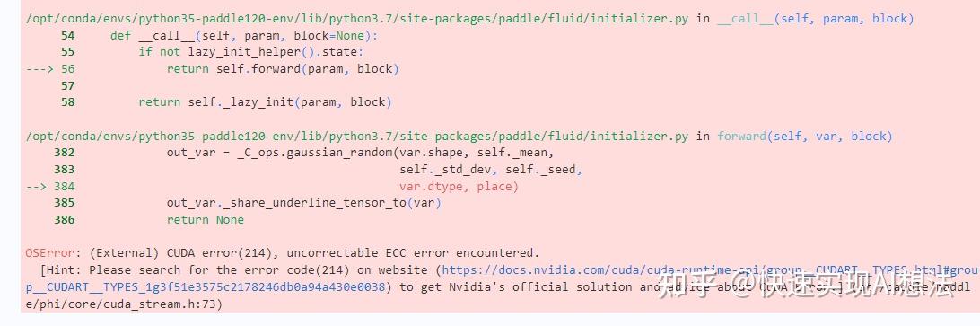Select the forward function name in header
Image resolution: width=980 pixels, height=326 pixels.
click(x=742, y=137)
